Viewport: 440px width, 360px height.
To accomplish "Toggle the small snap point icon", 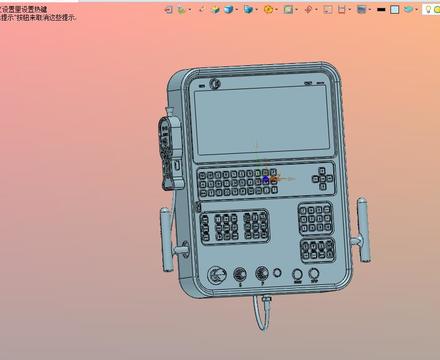I will coord(202,9).
